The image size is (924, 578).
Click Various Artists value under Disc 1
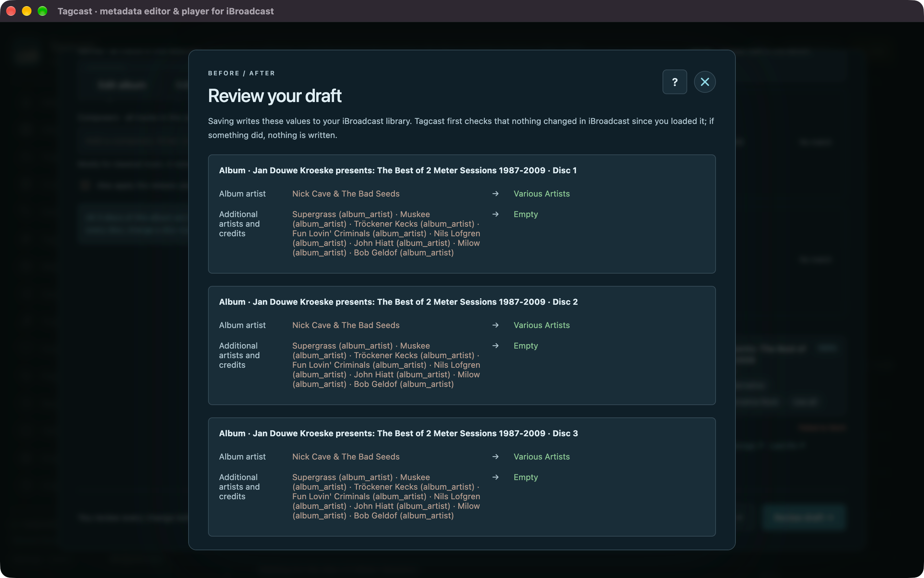[x=541, y=194]
